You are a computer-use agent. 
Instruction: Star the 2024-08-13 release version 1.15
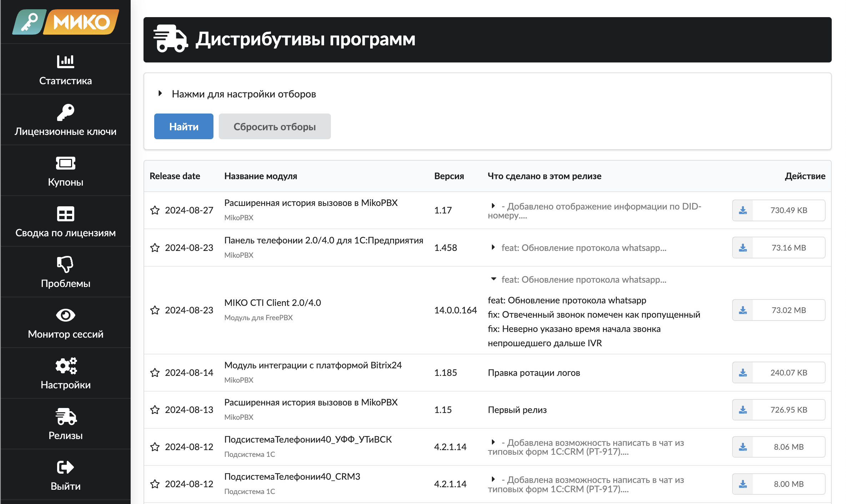155,410
